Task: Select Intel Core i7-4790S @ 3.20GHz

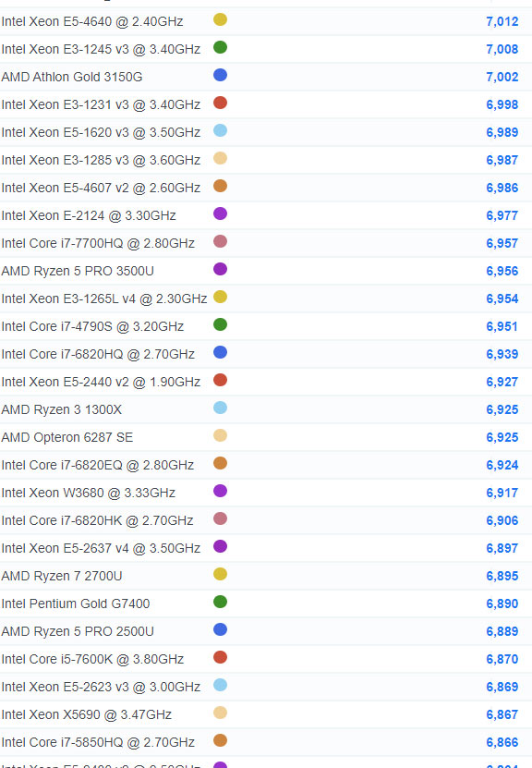Action: (92, 326)
